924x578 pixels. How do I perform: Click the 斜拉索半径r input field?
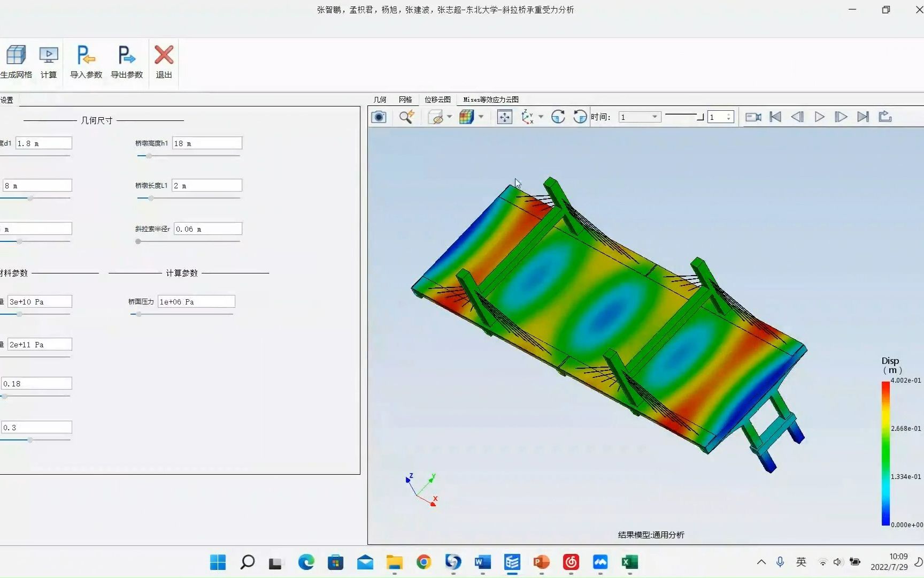tap(208, 229)
